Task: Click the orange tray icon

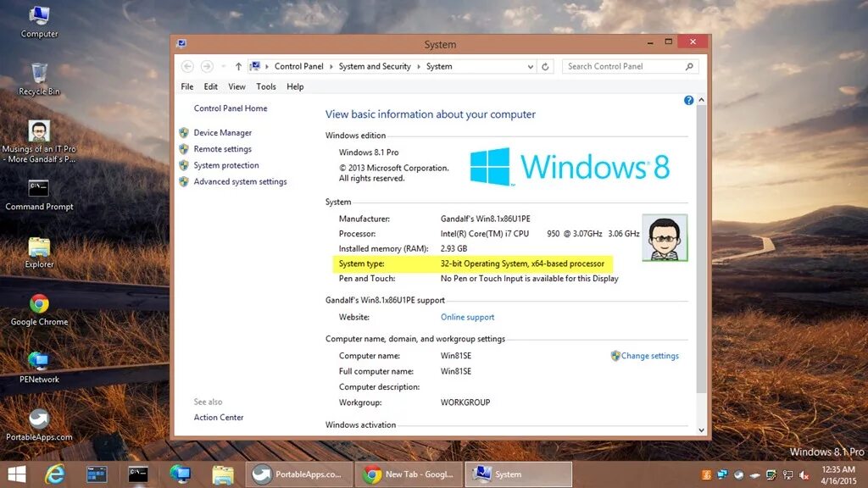Action: point(706,474)
